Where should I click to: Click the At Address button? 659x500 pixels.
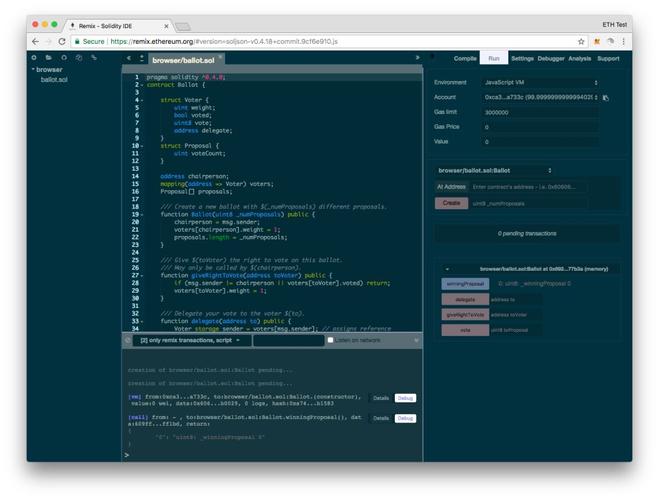(451, 187)
